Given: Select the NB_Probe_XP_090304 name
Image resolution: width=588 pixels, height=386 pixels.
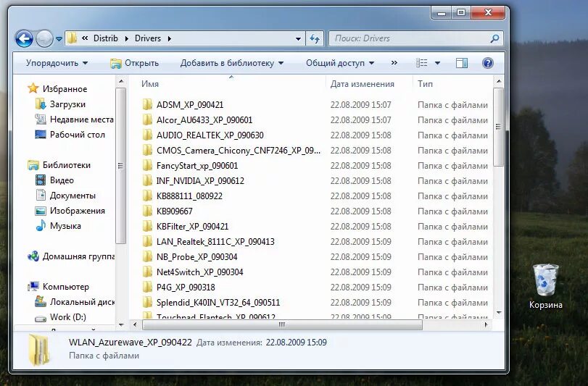Looking at the screenshot, I should click(197, 257).
